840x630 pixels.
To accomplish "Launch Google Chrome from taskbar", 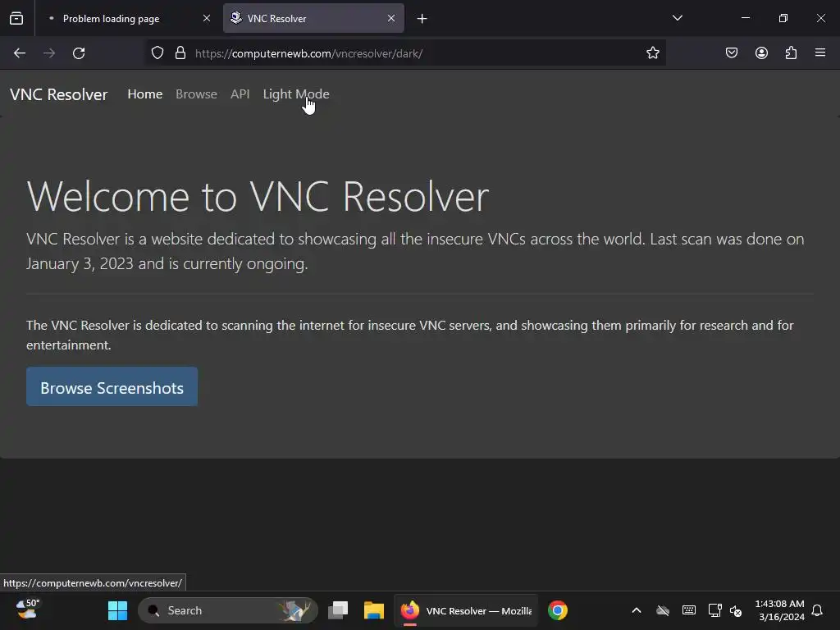I will coord(558,610).
